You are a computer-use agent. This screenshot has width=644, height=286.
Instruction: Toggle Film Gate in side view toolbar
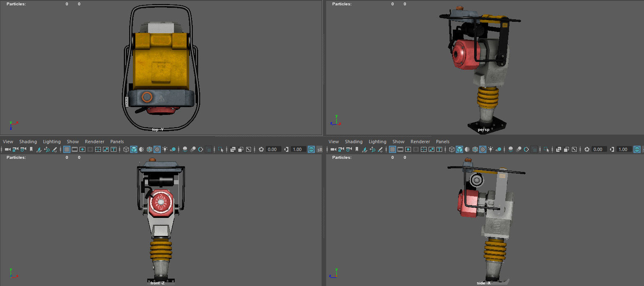(400, 149)
